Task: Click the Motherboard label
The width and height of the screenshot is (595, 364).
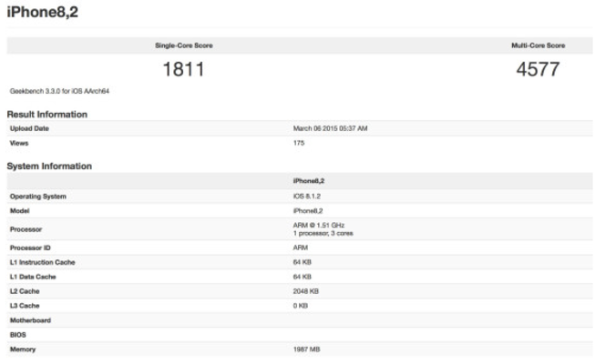Action: (x=30, y=320)
